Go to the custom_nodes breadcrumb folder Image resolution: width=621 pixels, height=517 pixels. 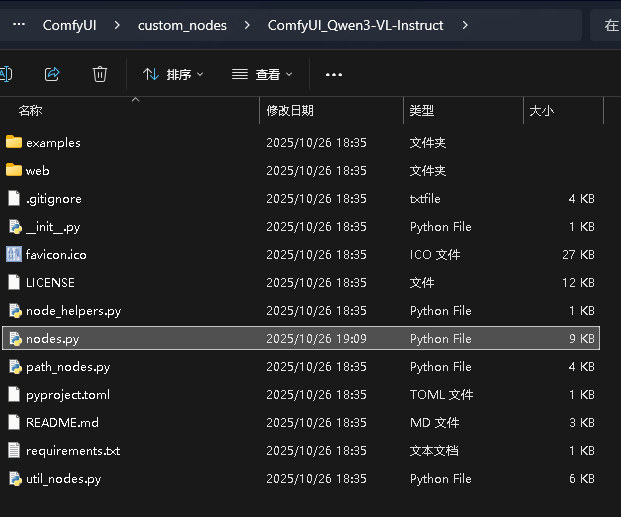click(182, 25)
